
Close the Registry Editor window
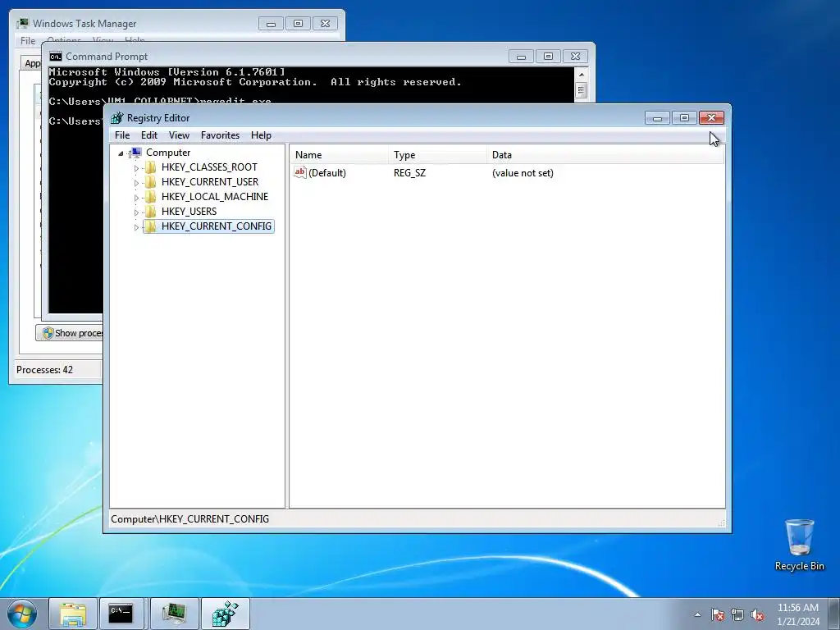coord(711,118)
